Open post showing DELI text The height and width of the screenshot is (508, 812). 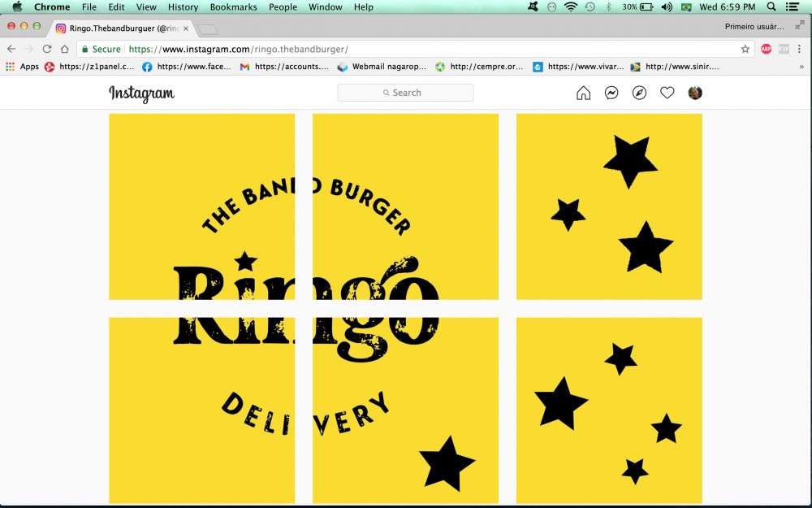click(x=202, y=410)
